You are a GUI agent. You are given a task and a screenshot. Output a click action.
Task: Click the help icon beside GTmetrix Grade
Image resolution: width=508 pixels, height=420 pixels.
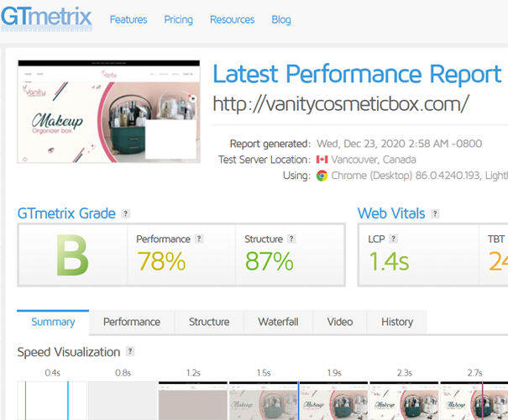click(x=126, y=213)
